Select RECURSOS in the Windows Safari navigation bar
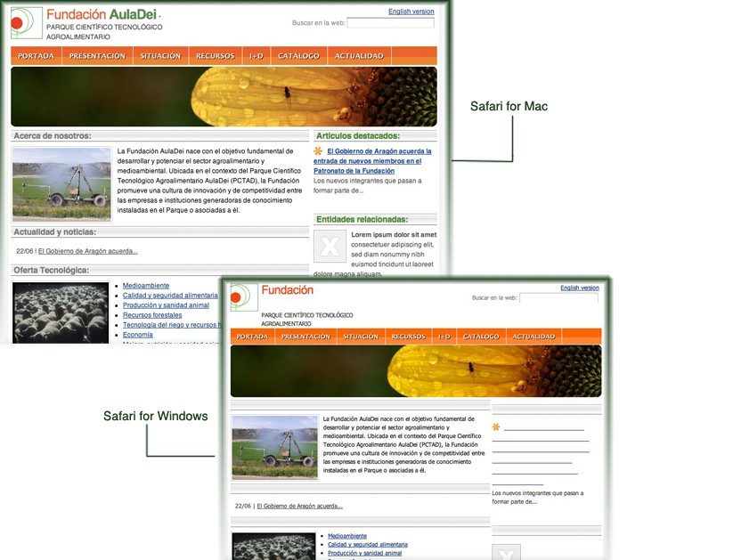 coord(409,337)
